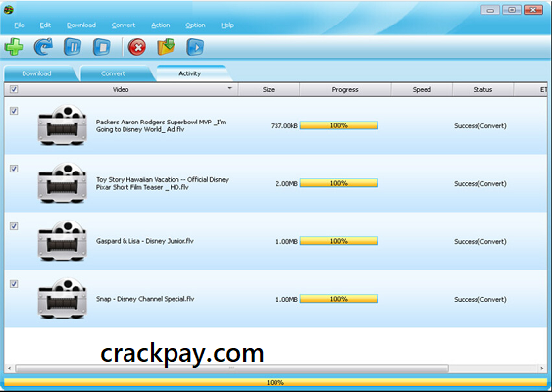Click film reel thumbnail for Toy Story Hawaiian
Viewport: 552px width, 392px height.
tap(63, 183)
